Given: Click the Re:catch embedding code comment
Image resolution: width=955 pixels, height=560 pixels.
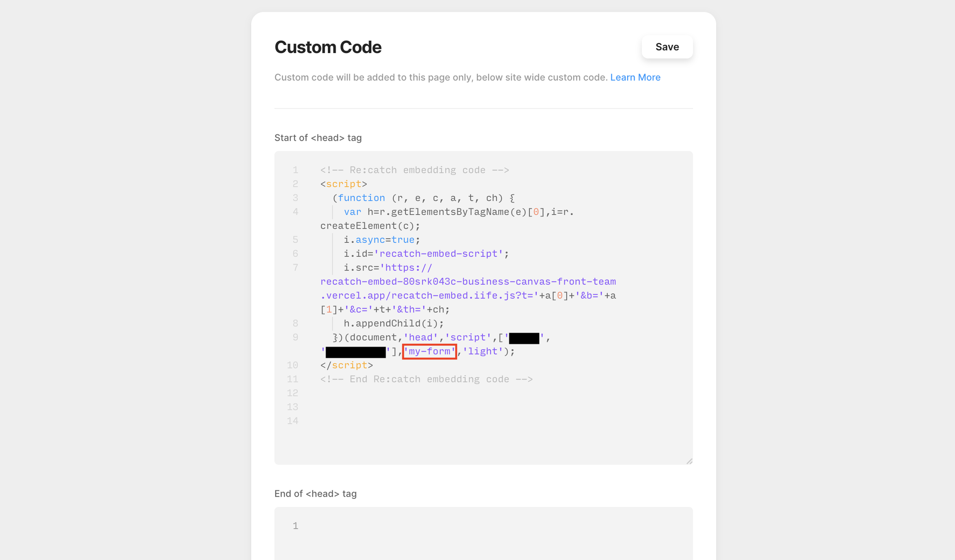Looking at the screenshot, I should click(x=414, y=170).
